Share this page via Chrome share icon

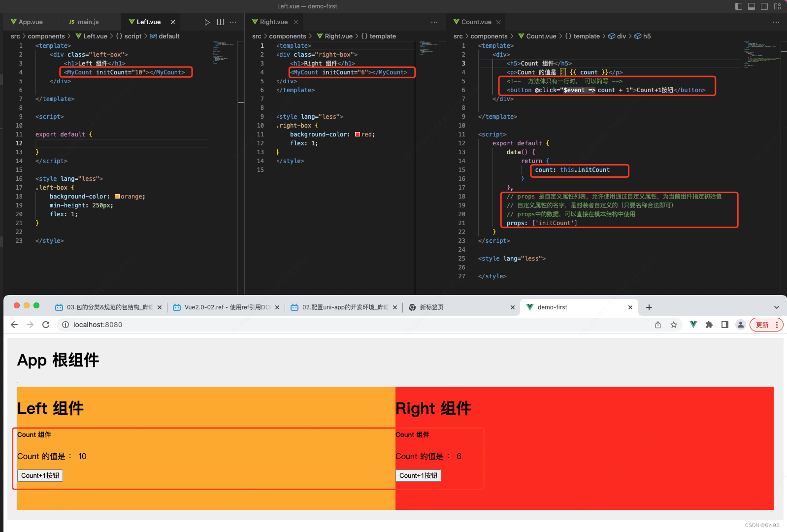coord(658,325)
